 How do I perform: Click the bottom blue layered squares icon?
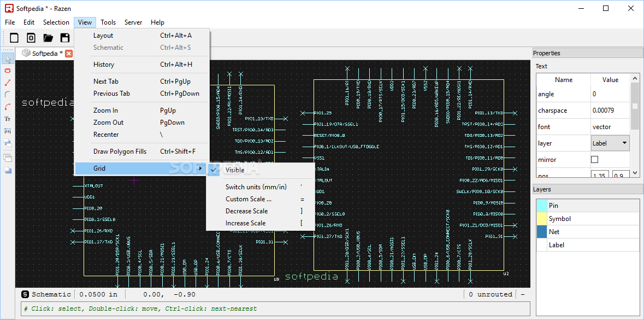pos(8,170)
